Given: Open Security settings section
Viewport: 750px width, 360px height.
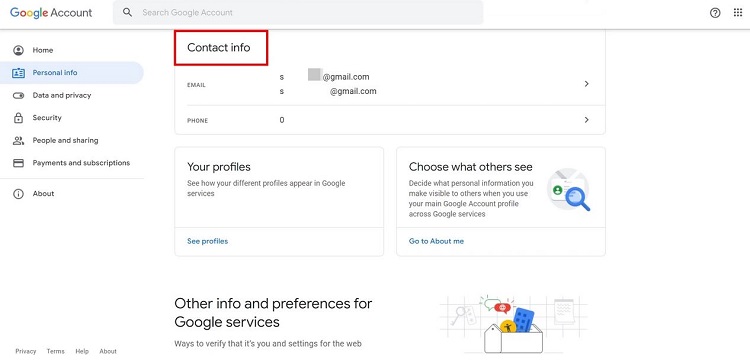Looking at the screenshot, I should tap(47, 118).
